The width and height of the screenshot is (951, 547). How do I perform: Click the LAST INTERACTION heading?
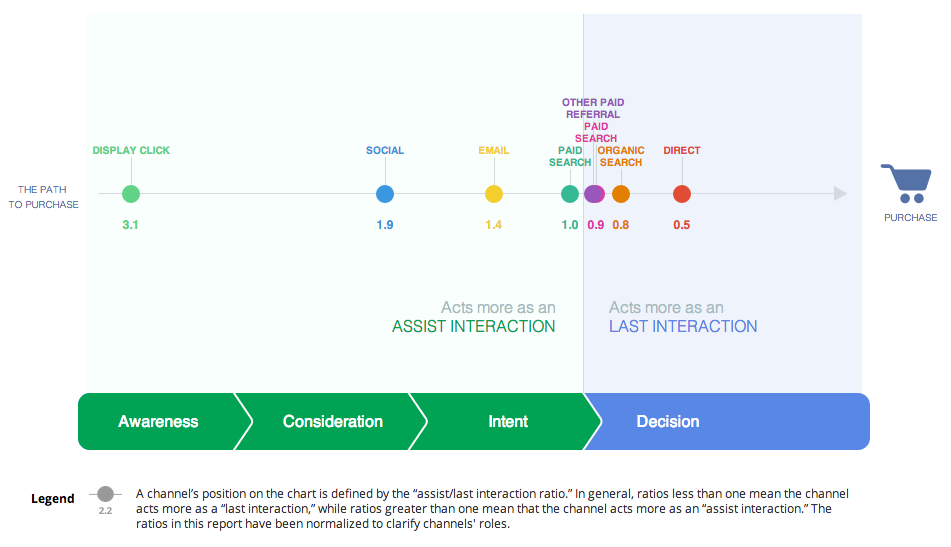[x=683, y=326]
